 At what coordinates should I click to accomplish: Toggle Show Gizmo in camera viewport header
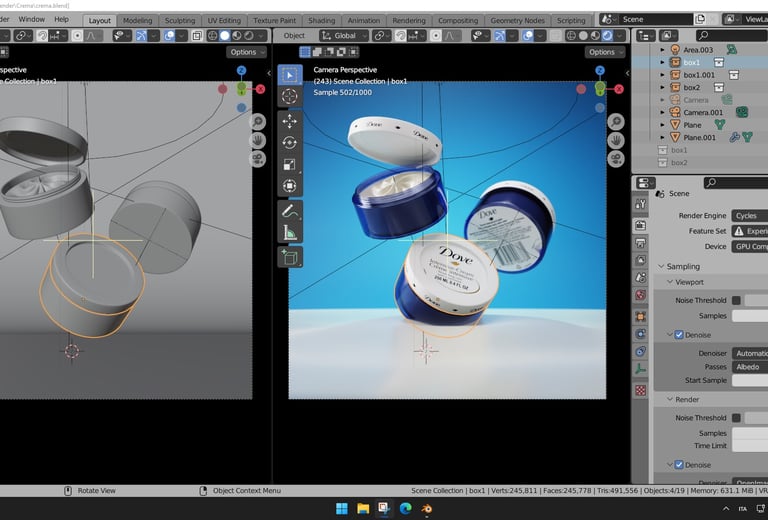500,36
